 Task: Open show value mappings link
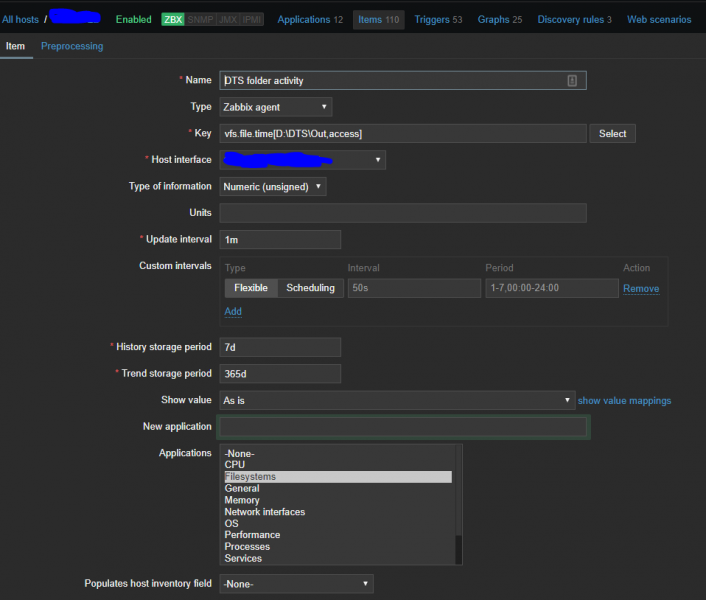[624, 401]
